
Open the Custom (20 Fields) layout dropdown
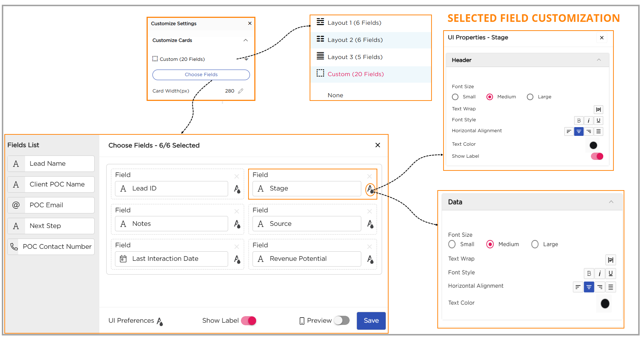(246, 59)
